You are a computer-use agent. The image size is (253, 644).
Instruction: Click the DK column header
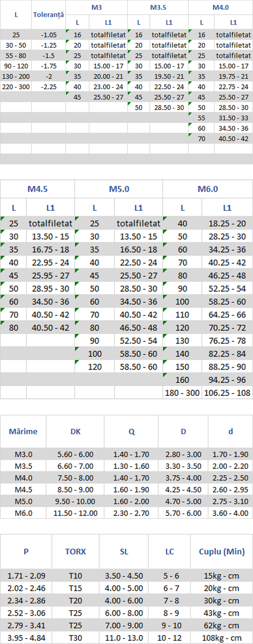pyautogui.click(x=75, y=431)
